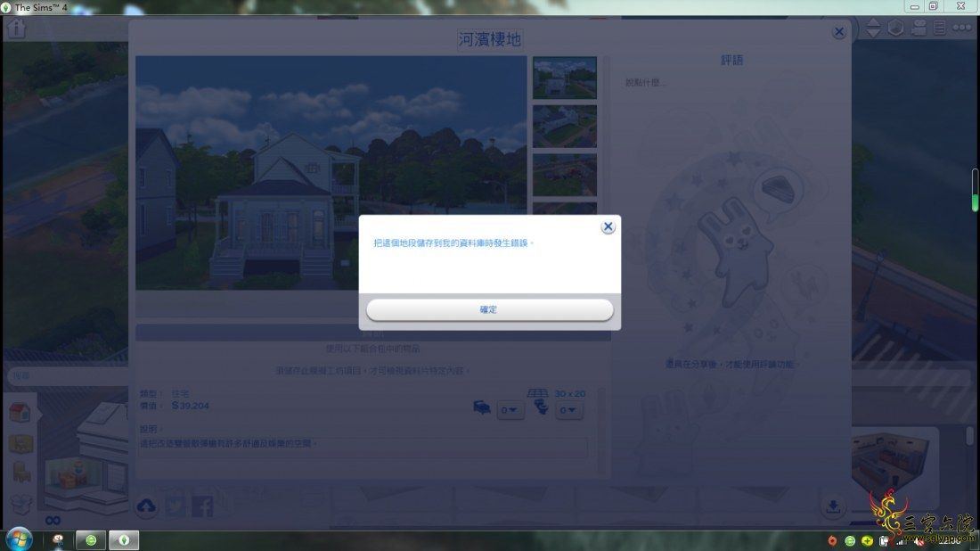Image resolution: width=980 pixels, height=551 pixels.
Task: Open the bedroom count dropdown
Action: (510, 410)
